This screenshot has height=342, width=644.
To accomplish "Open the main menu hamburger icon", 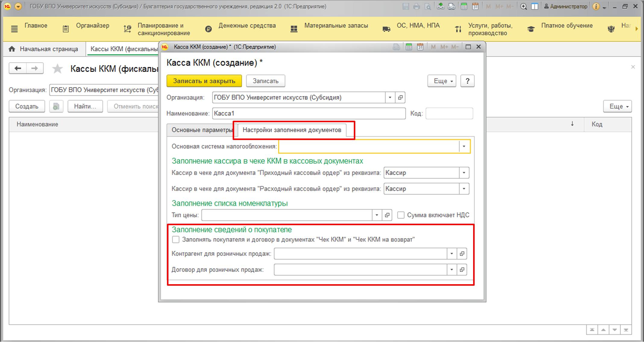I will 14,29.
